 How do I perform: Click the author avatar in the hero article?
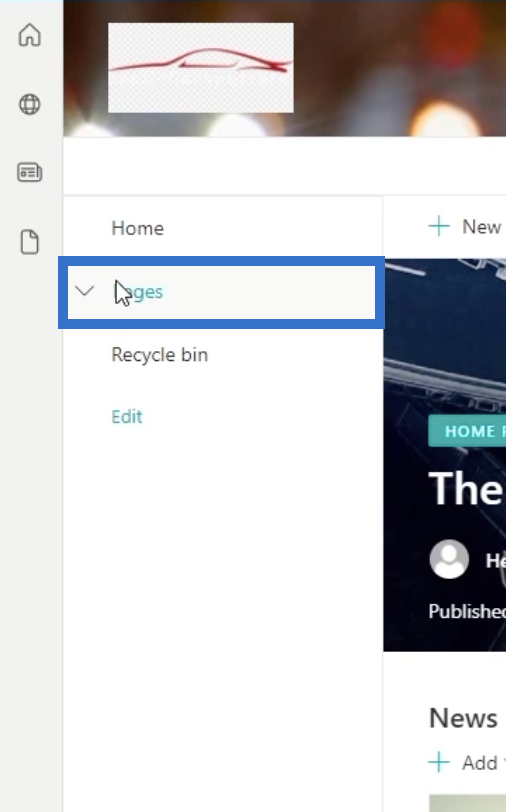(x=449, y=559)
